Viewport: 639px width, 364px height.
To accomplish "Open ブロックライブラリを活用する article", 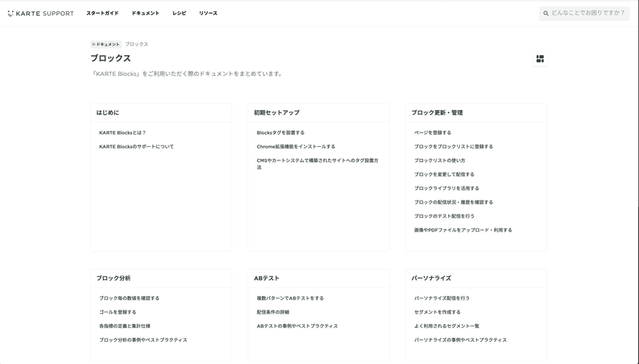I will (x=447, y=188).
